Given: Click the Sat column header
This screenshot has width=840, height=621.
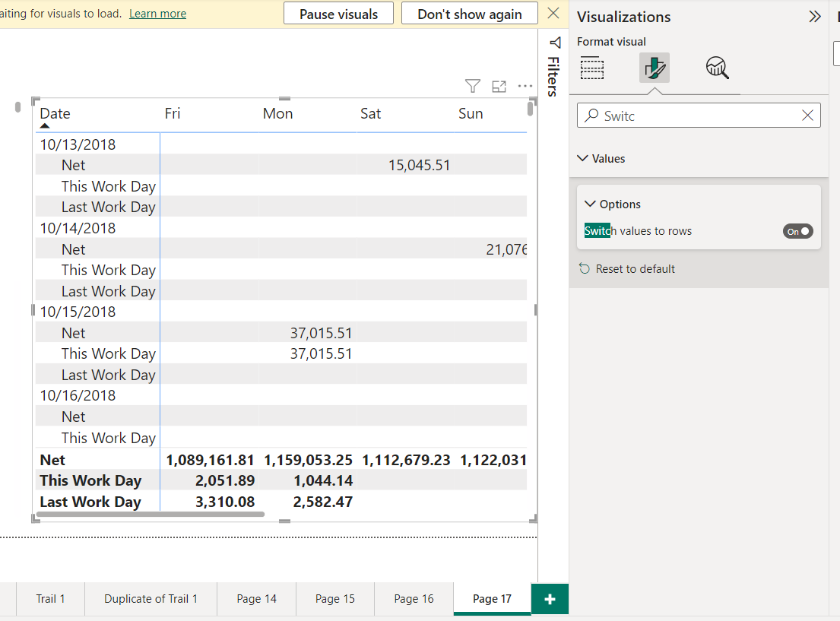Looking at the screenshot, I should coord(370,113).
